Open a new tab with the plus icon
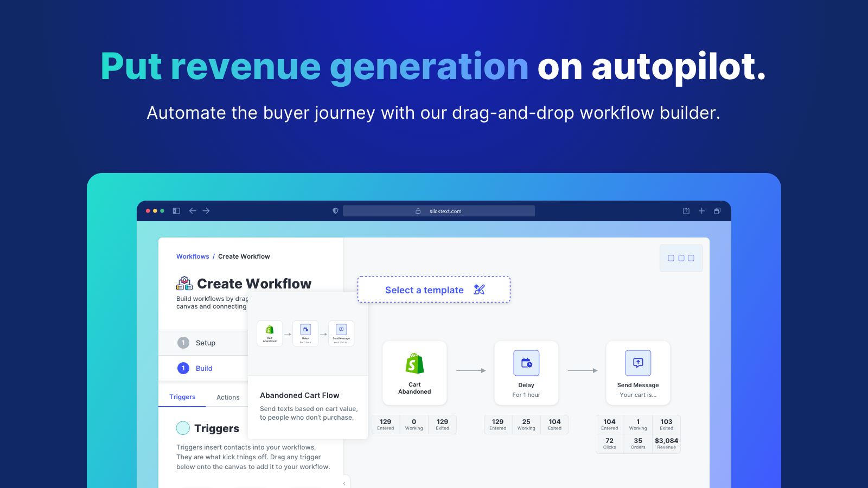 [x=701, y=211]
